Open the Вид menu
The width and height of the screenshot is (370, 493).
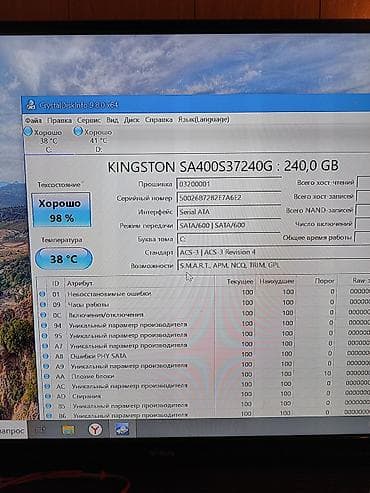click(x=112, y=120)
